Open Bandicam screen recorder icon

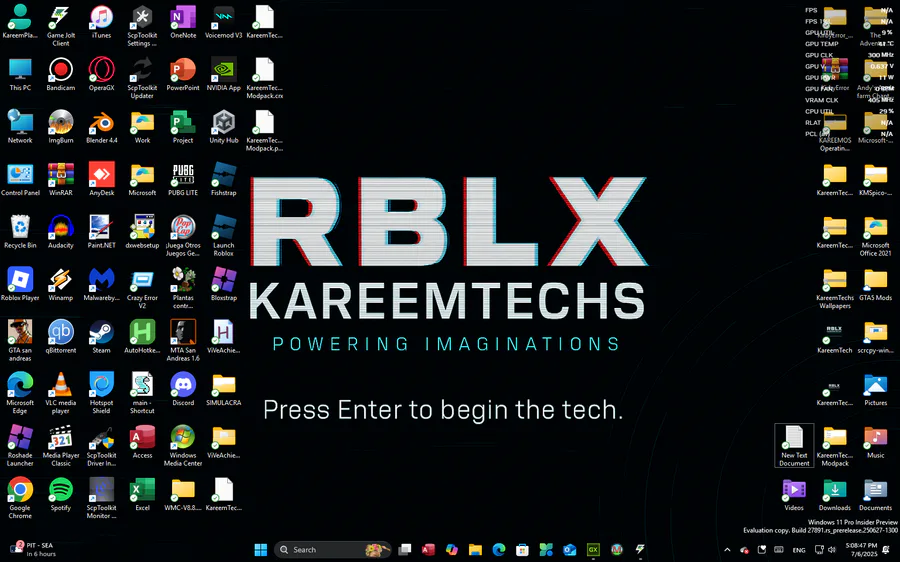coord(61,75)
